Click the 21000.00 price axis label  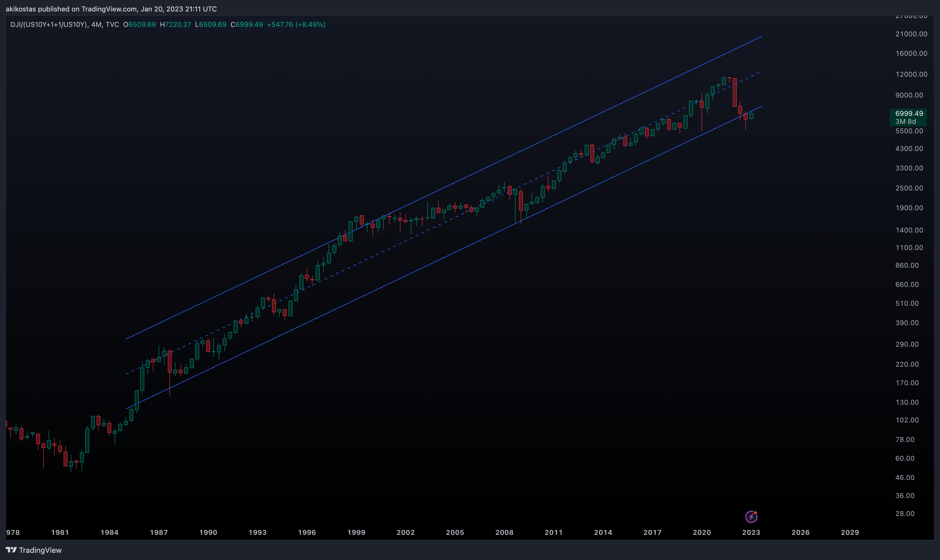911,34
